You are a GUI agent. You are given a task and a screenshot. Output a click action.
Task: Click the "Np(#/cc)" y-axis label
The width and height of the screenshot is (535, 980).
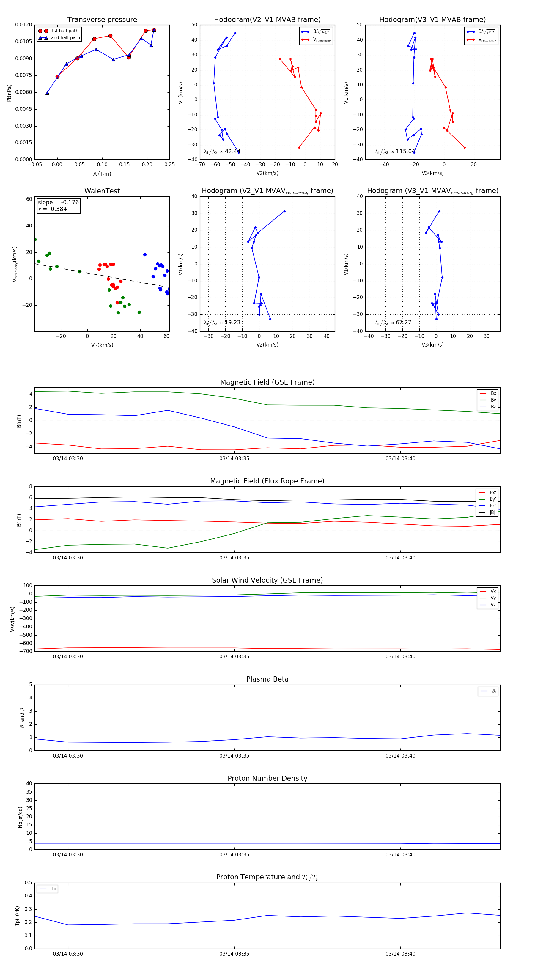(20, 817)
